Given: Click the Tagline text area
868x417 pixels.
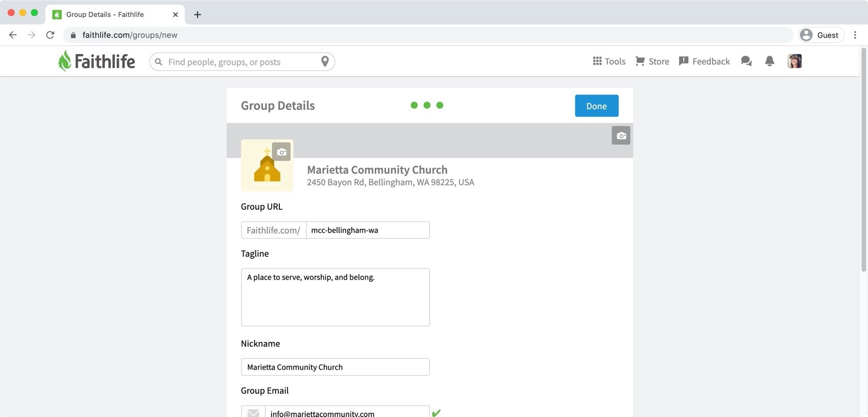Looking at the screenshot, I should click(x=335, y=297).
